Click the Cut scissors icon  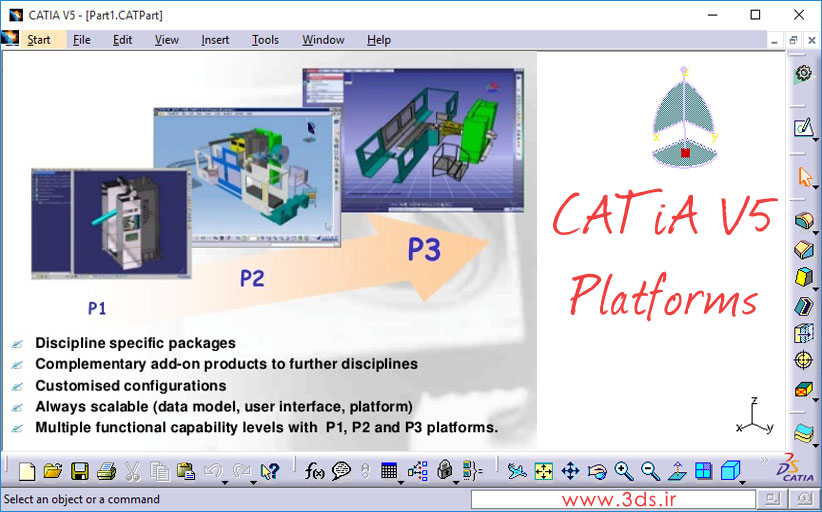click(133, 471)
